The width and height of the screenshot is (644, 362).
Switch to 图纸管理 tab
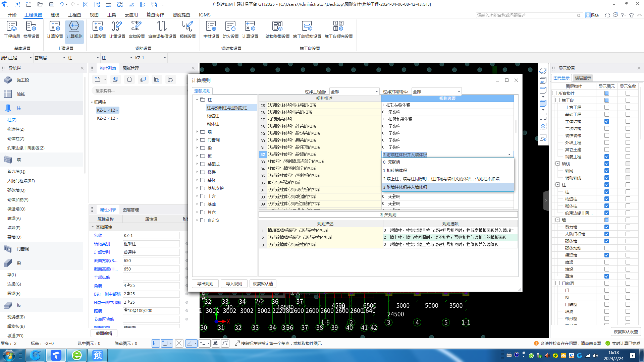(131, 68)
